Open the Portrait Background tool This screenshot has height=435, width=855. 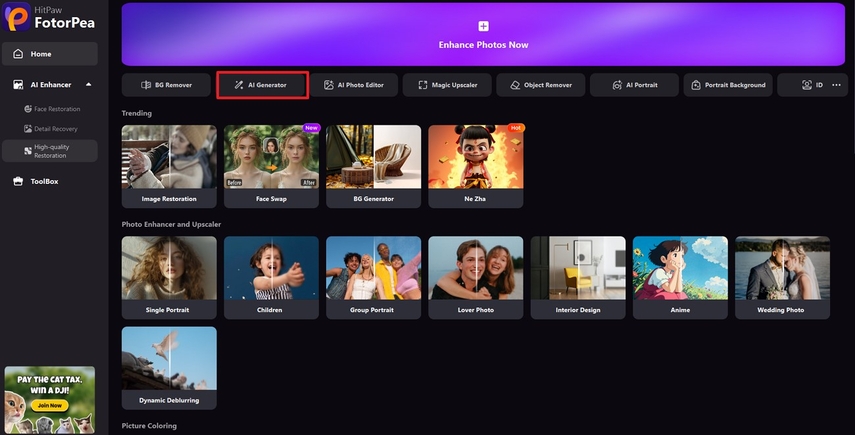(x=728, y=85)
